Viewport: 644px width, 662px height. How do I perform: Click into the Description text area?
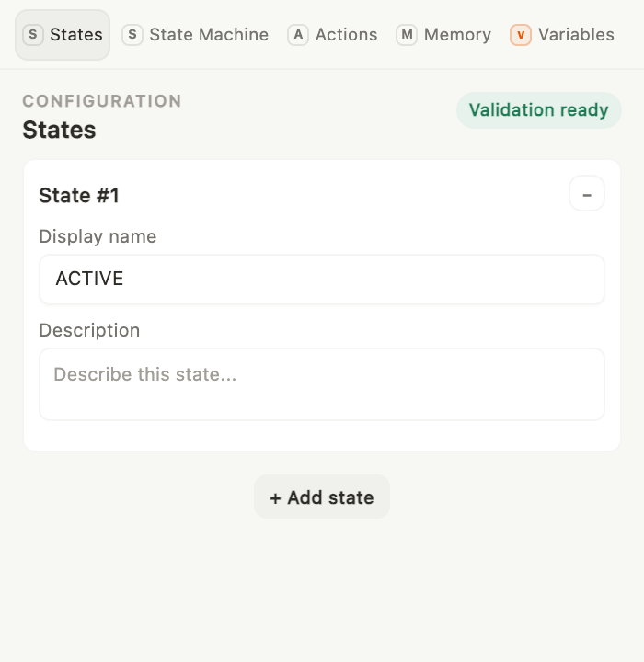[x=322, y=384]
